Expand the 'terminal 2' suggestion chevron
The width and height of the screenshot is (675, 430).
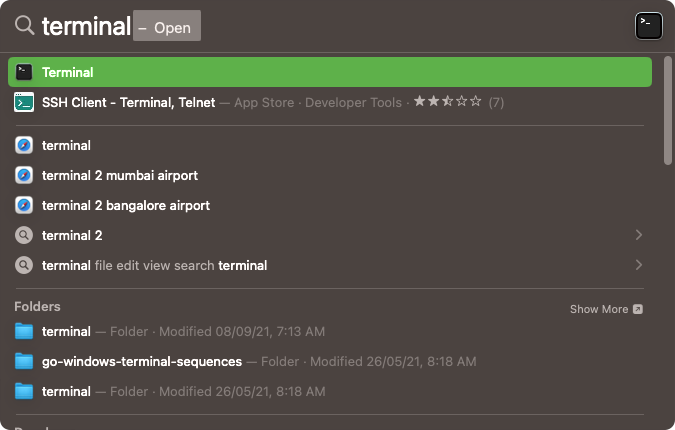pyautogui.click(x=639, y=235)
